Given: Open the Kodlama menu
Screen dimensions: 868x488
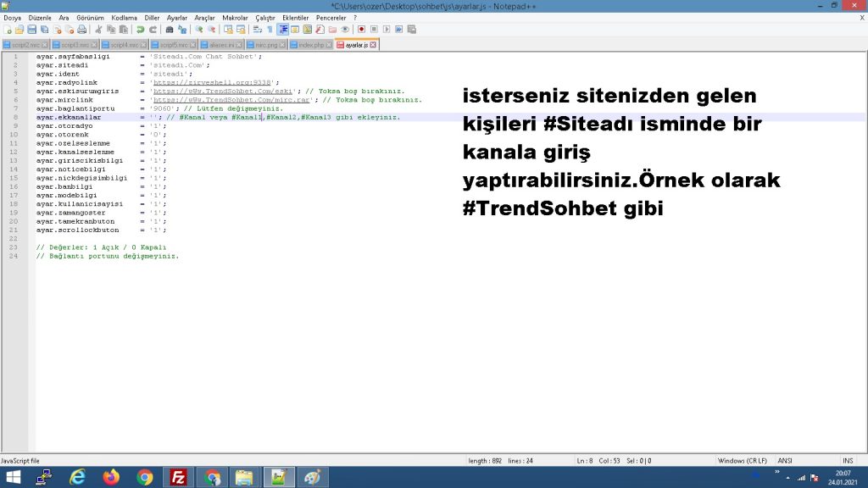Looking at the screenshot, I should click(x=124, y=18).
